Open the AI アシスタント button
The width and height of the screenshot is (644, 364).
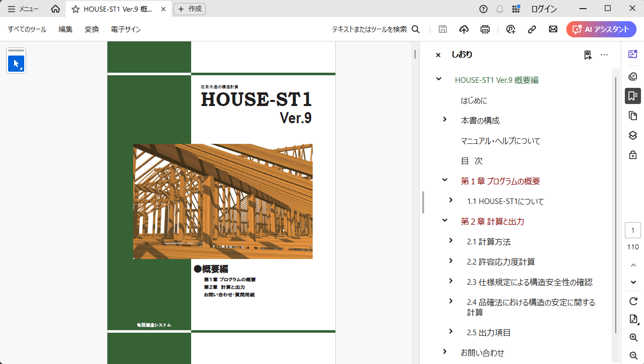tap(601, 29)
